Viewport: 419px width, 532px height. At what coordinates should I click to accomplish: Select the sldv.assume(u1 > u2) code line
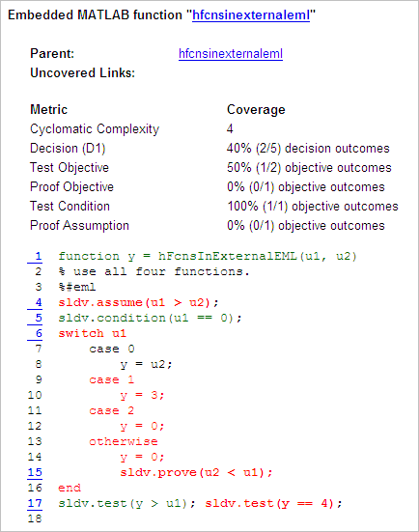coord(138,302)
